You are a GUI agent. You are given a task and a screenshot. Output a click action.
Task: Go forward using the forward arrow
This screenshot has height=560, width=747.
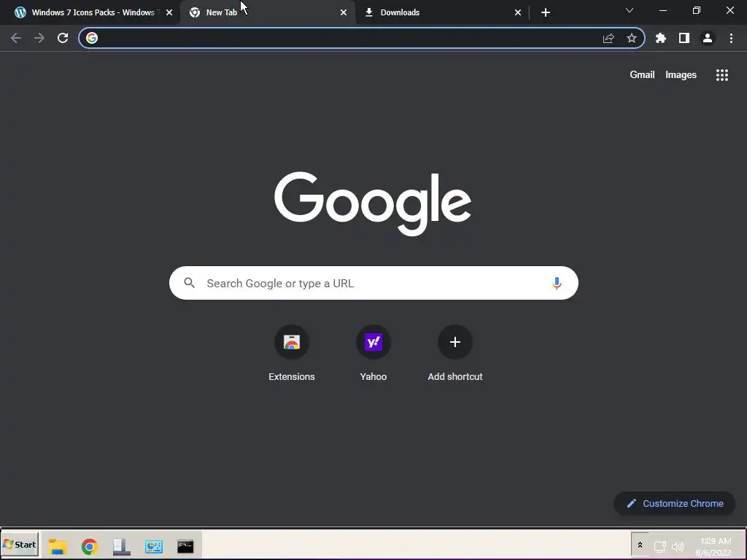pos(39,38)
